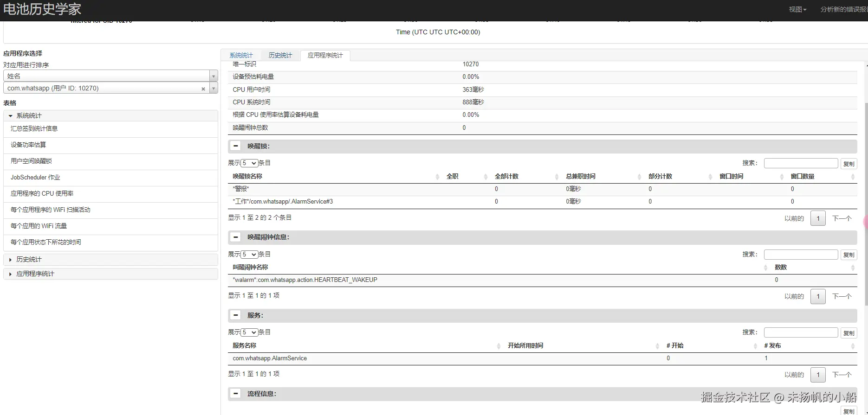Switch to the 历史统计 tab
The width and height of the screenshot is (868, 415).
280,55
